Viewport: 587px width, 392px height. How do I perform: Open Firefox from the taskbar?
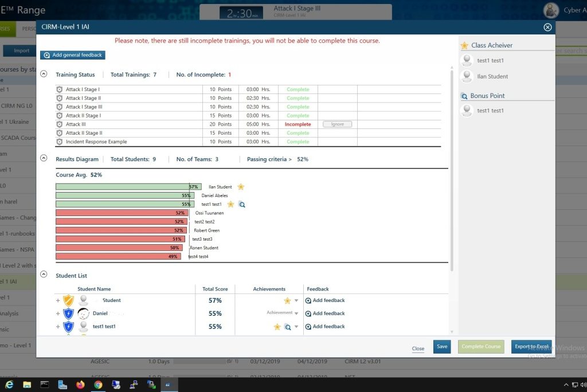coord(80,385)
